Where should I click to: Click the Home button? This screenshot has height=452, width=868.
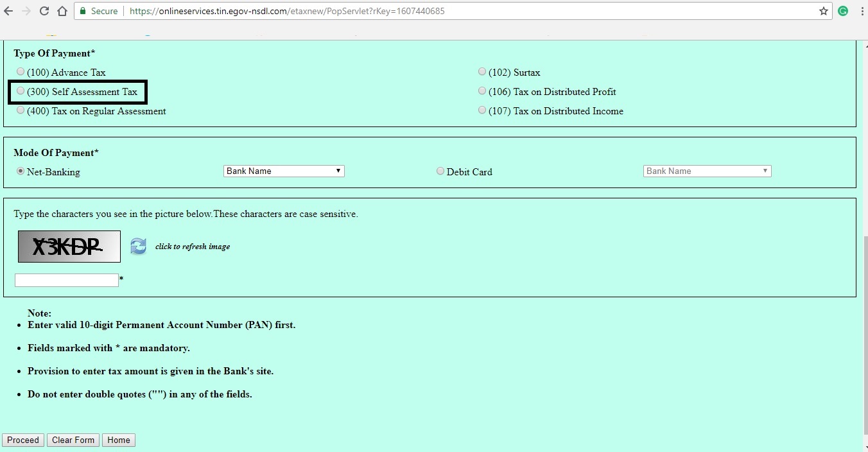coord(119,440)
